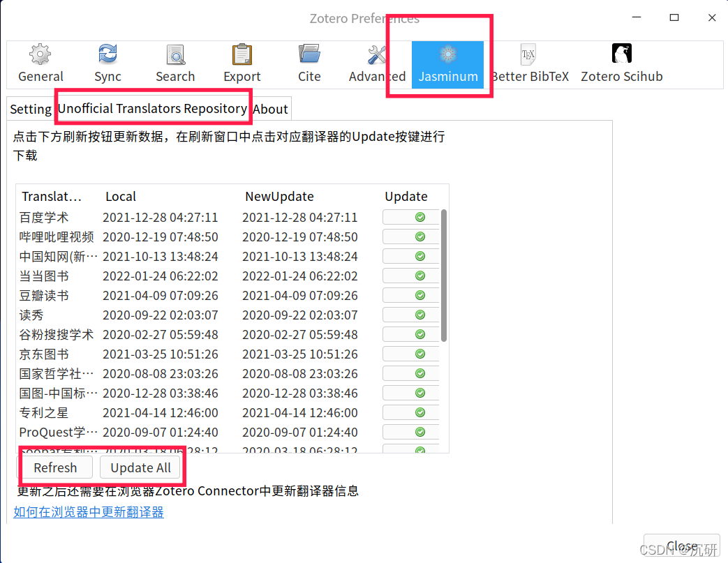Open the General preferences pane
The image size is (728, 563).
tap(40, 64)
